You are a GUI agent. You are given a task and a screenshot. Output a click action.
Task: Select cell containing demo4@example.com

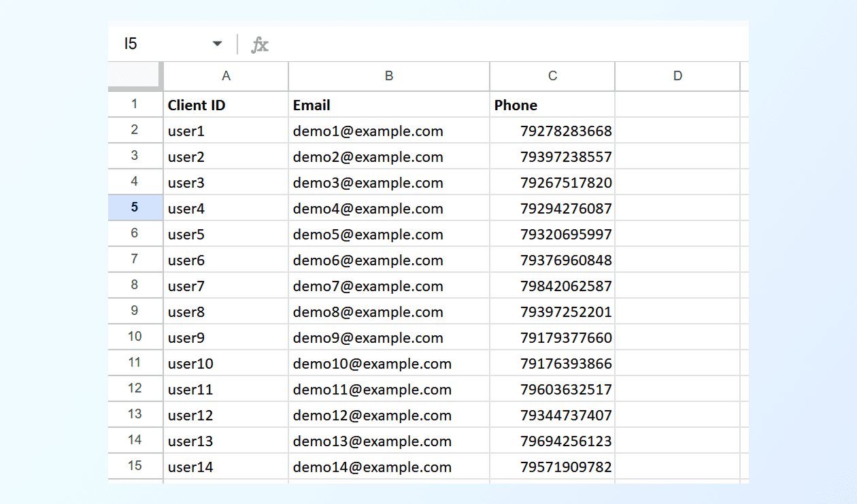[389, 209]
